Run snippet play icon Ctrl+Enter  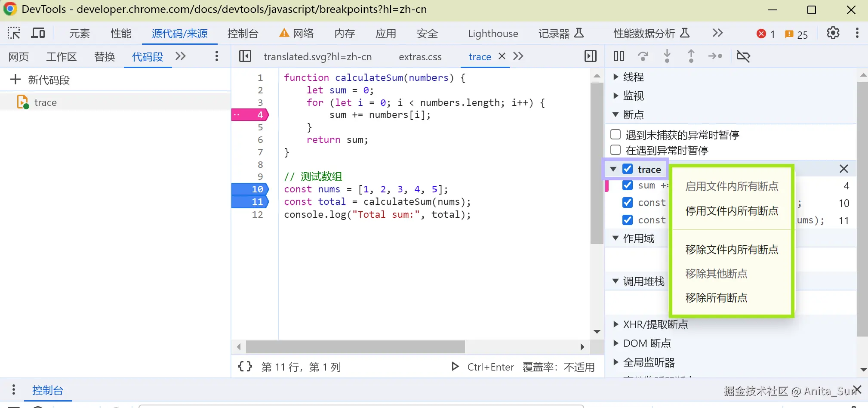point(455,367)
